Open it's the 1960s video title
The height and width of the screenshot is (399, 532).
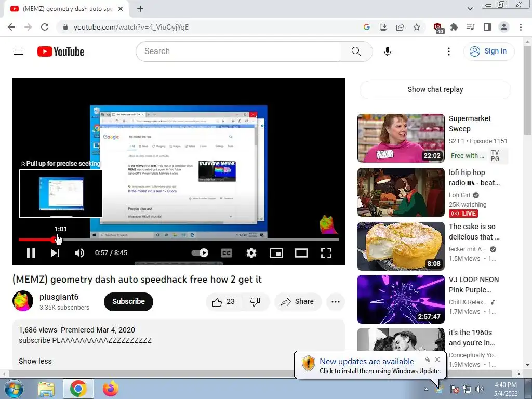(x=472, y=338)
